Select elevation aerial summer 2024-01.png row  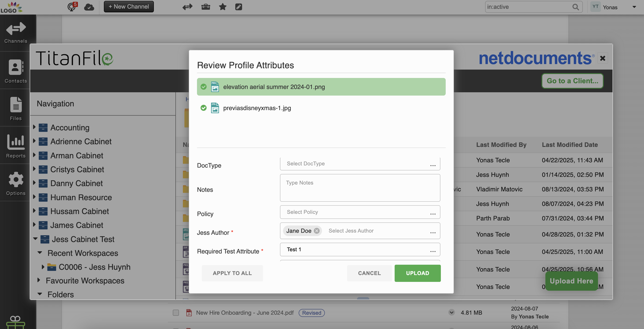coord(321,87)
